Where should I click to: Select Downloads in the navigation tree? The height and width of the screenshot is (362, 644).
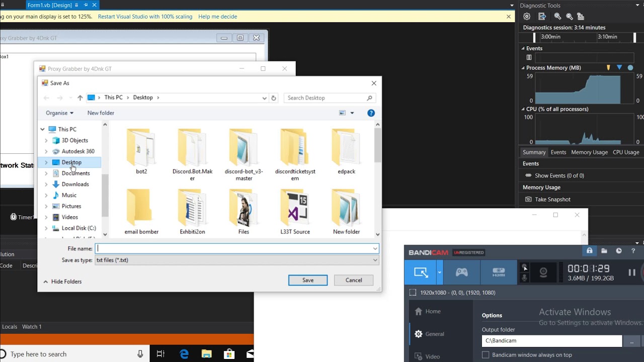click(75, 185)
